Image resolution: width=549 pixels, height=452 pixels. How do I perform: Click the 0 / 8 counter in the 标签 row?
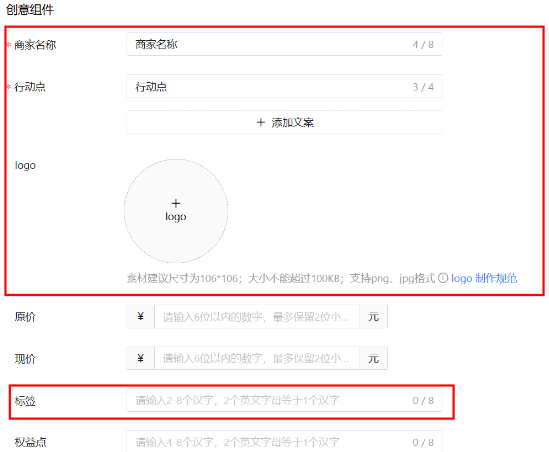423,401
